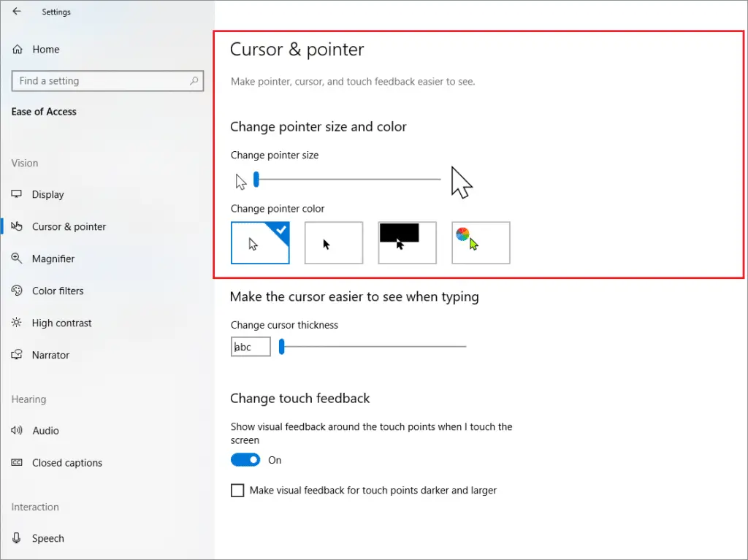Image resolution: width=748 pixels, height=560 pixels.
Task: Select the High contrast sun icon
Action: [x=16, y=323]
